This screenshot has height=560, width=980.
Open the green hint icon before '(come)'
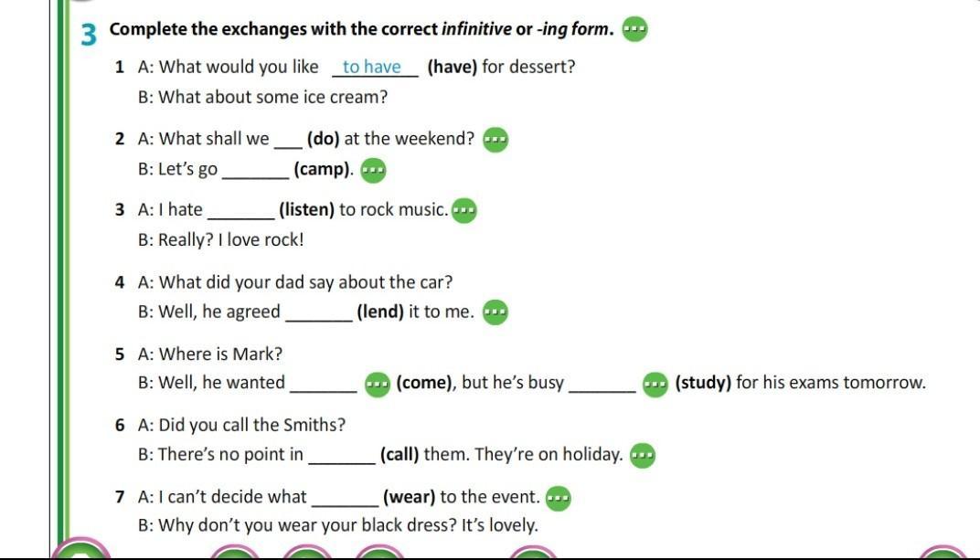(377, 384)
